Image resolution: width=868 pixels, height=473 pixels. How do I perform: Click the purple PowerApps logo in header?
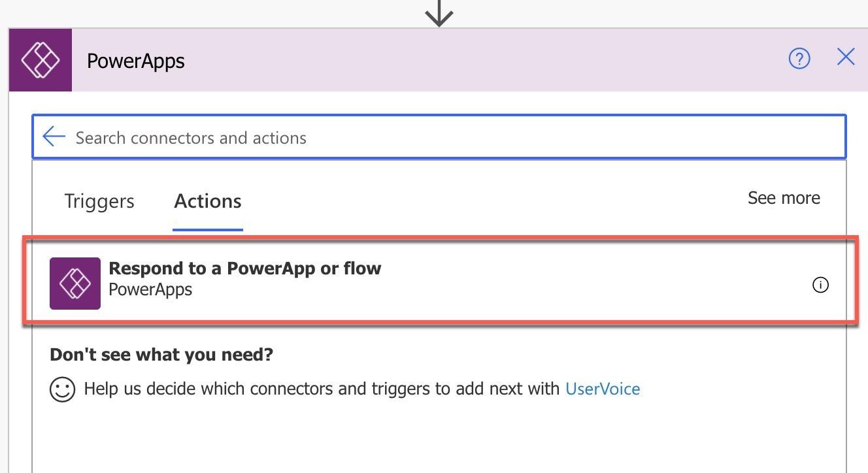pos(41,60)
